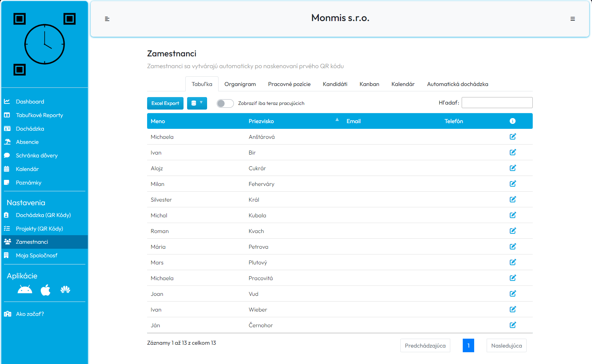Toggle show only currently working employees
The image size is (592, 364).
coord(225,103)
